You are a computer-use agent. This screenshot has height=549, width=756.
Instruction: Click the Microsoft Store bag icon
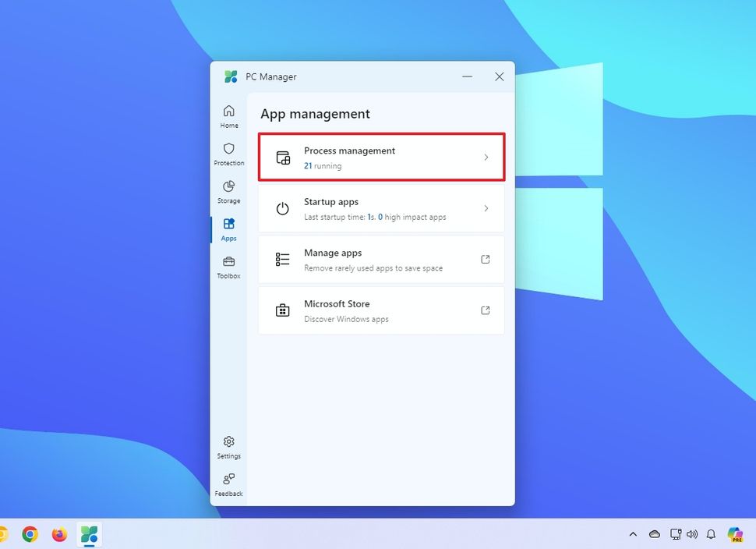pos(282,310)
